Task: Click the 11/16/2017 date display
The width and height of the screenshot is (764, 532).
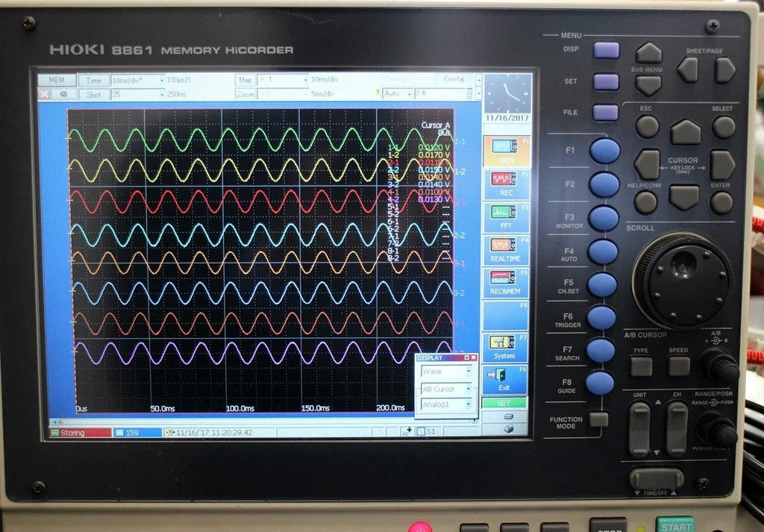Action: [507, 119]
